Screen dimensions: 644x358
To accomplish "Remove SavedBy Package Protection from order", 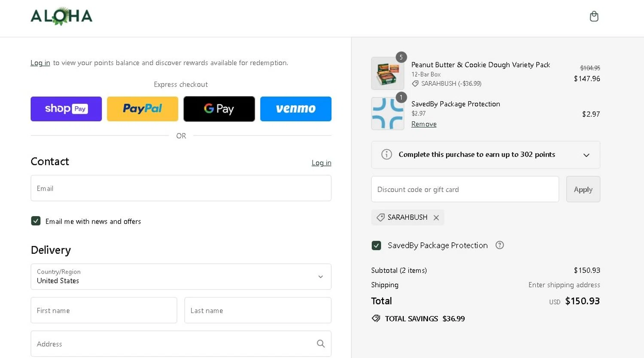I will (x=424, y=124).
